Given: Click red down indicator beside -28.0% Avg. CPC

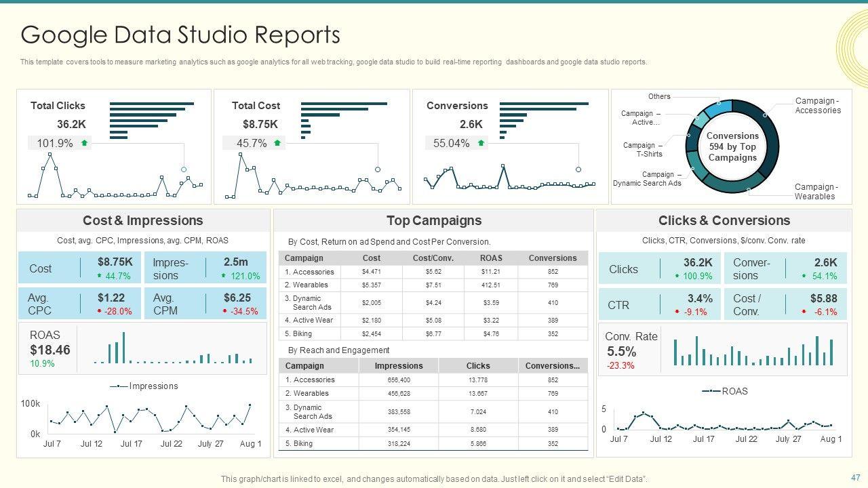Looking at the screenshot, I should click(99, 311).
